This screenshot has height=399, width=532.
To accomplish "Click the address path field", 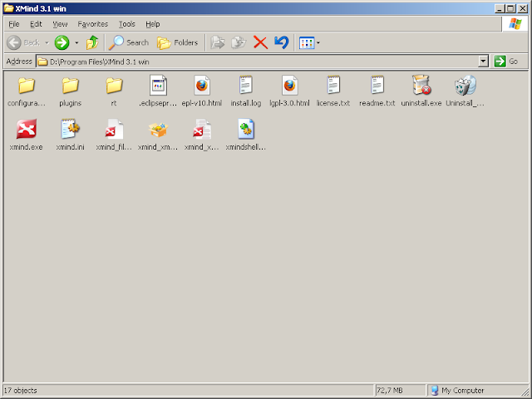I will click(258, 62).
